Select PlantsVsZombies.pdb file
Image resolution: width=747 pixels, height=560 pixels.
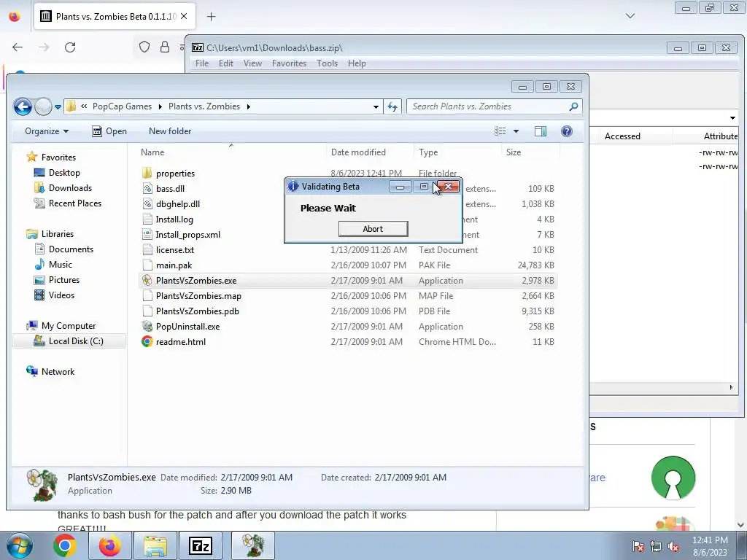point(197,311)
